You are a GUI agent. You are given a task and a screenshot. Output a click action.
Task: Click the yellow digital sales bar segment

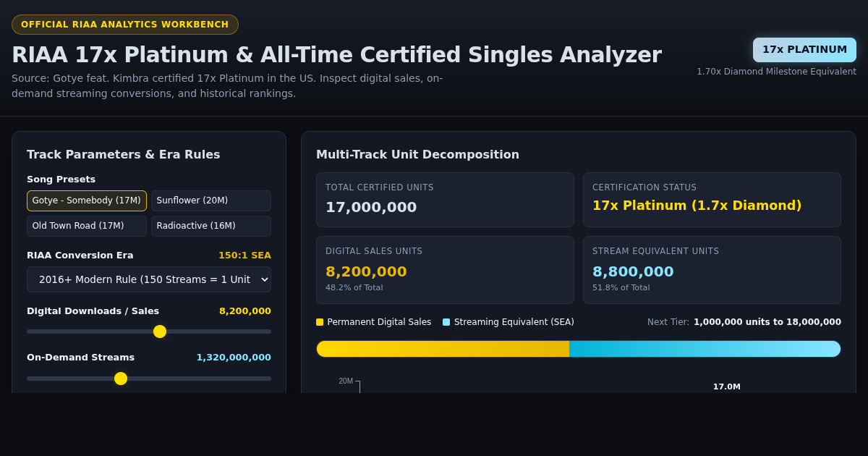click(x=443, y=349)
